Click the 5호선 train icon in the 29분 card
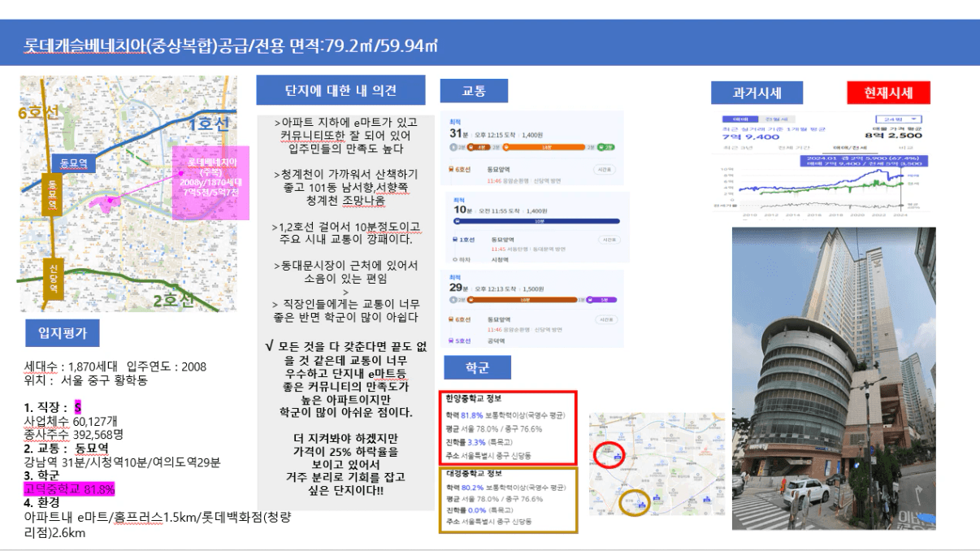 click(x=451, y=341)
